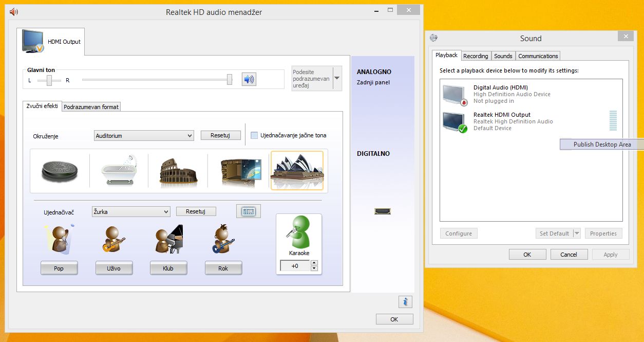Select the Colosseum environment icon
The image size is (644, 342).
[178, 170]
